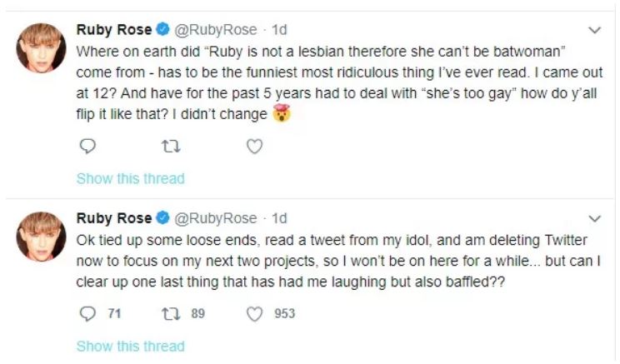The height and width of the screenshot is (364, 620).
Task: Open first tweet's 1d timestamp
Action: 280,31
